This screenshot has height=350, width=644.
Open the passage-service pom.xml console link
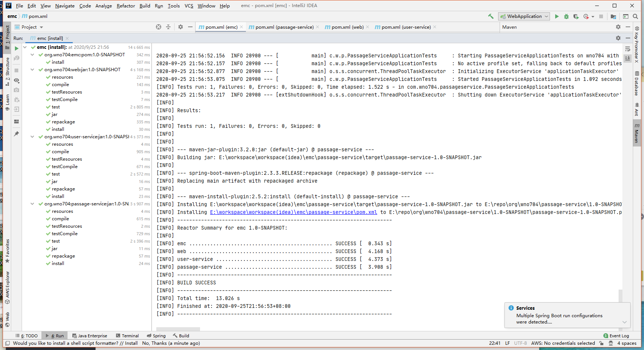[293, 212]
